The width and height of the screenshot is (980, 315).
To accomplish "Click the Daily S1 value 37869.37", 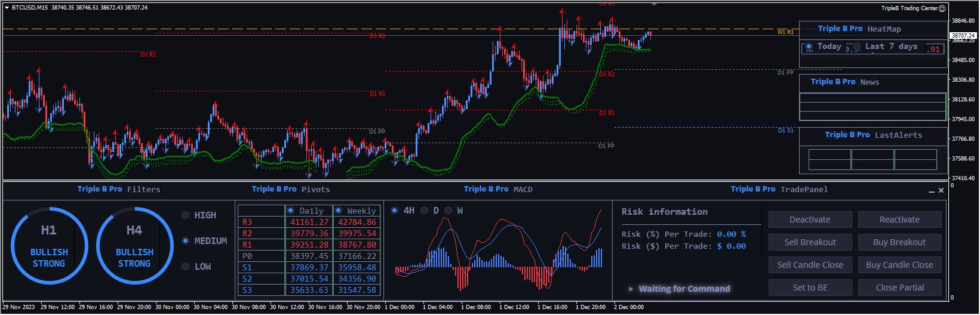I will coord(308,267).
